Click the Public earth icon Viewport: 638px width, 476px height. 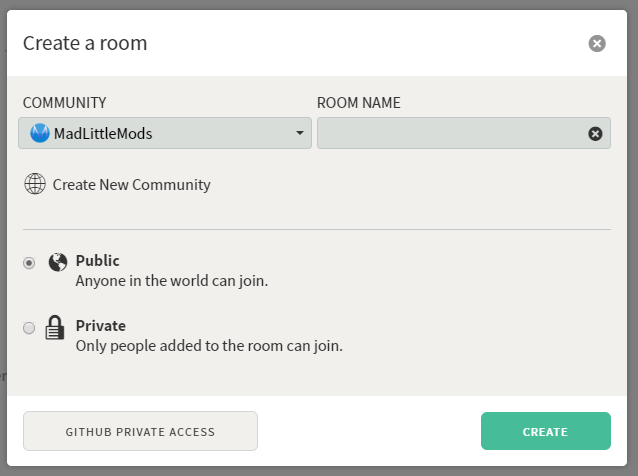pyautogui.click(x=58, y=262)
